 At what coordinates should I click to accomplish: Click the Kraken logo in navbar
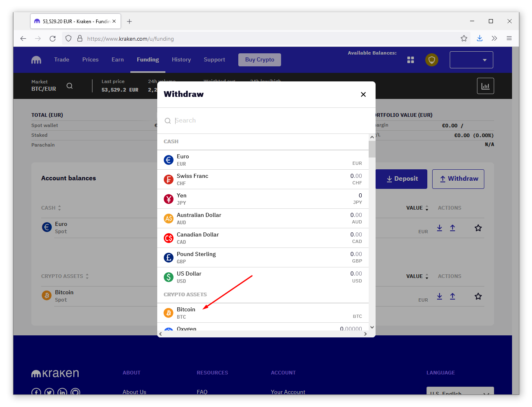pos(36,60)
